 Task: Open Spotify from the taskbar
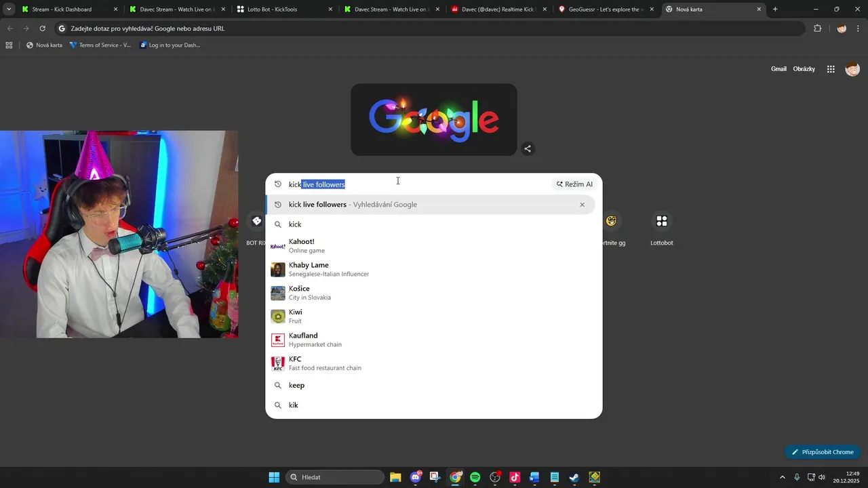[475, 477]
